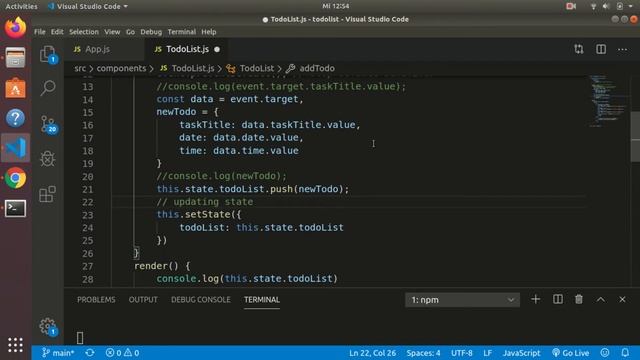Open the Edit menu

pos(57,32)
